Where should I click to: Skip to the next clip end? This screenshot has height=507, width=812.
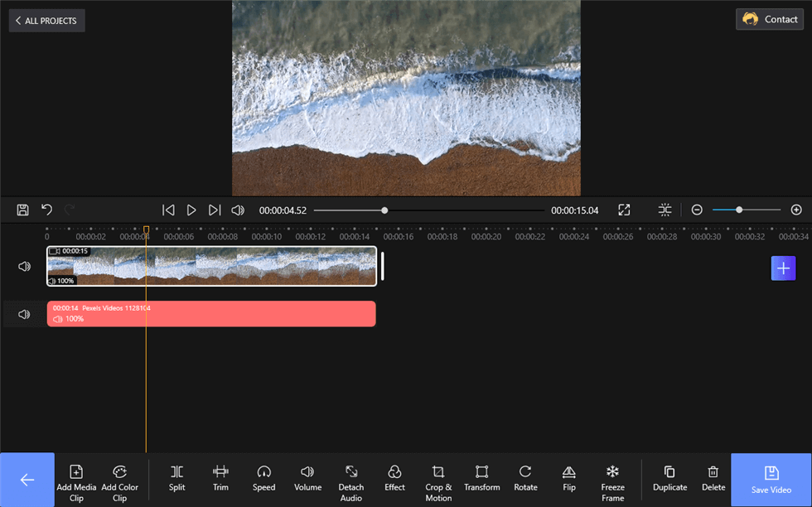coord(215,210)
